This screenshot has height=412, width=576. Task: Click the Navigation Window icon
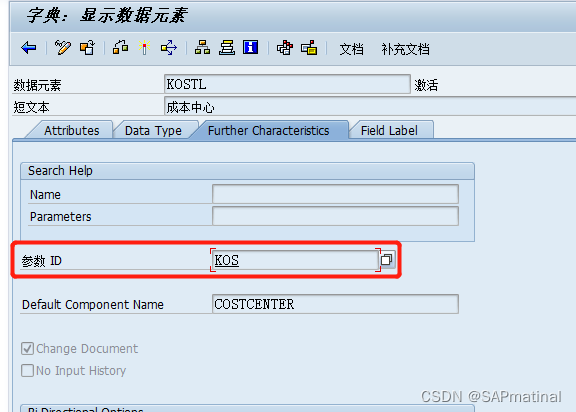[x=227, y=48]
